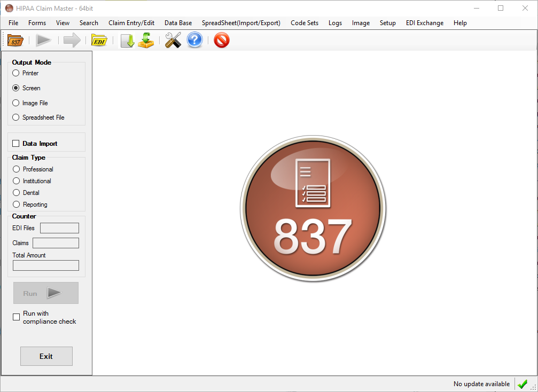Click the gray right arrow toolbar icon
This screenshot has height=392, width=538.
coord(72,41)
